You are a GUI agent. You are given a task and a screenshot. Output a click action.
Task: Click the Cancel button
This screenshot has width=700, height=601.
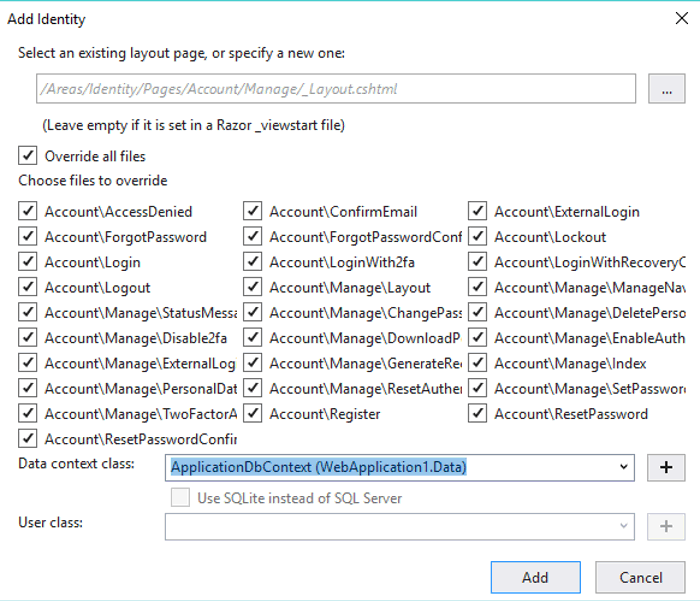point(640,577)
